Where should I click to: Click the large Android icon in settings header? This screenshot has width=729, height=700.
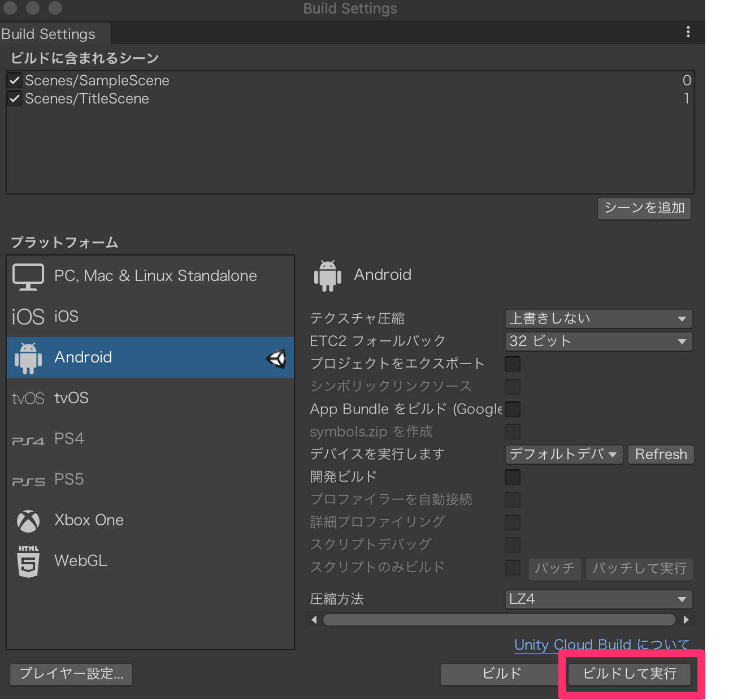click(328, 276)
